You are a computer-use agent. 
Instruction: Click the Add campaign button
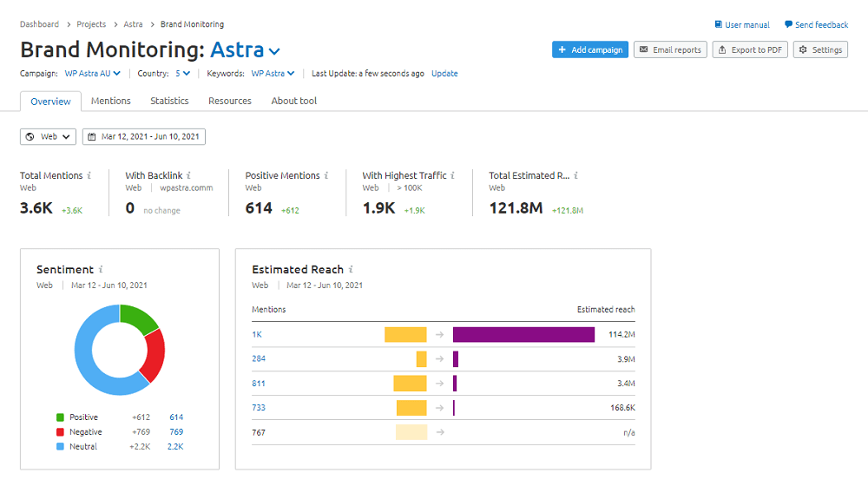click(590, 49)
